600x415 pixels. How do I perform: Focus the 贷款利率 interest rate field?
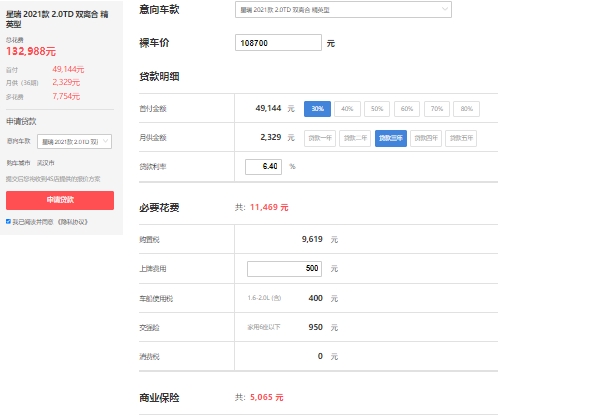(264, 165)
